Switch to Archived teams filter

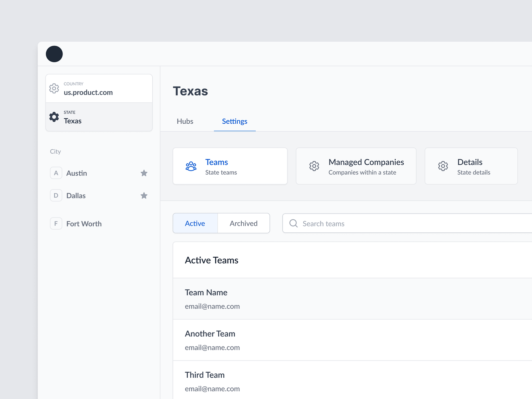243,223
